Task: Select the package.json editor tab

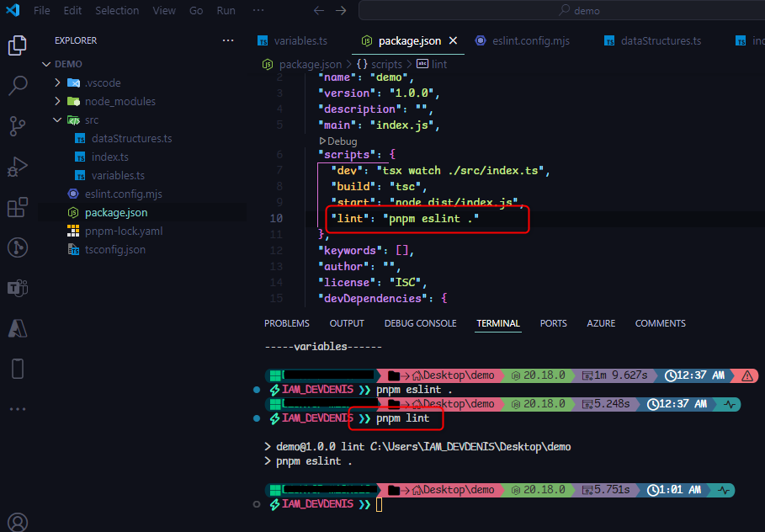Action: pyautogui.click(x=409, y=41)
